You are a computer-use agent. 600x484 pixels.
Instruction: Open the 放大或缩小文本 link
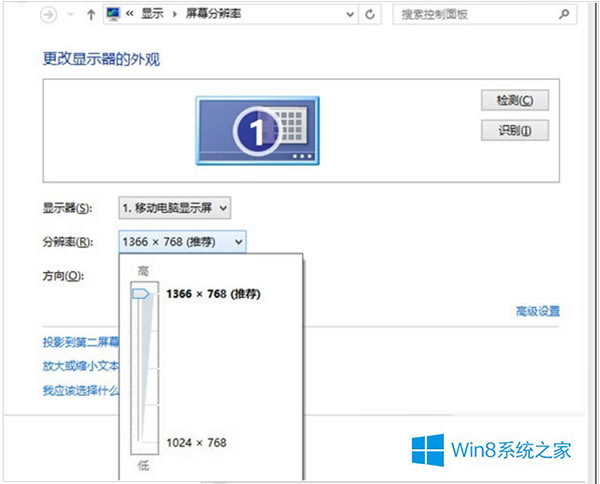click(80, 366)
